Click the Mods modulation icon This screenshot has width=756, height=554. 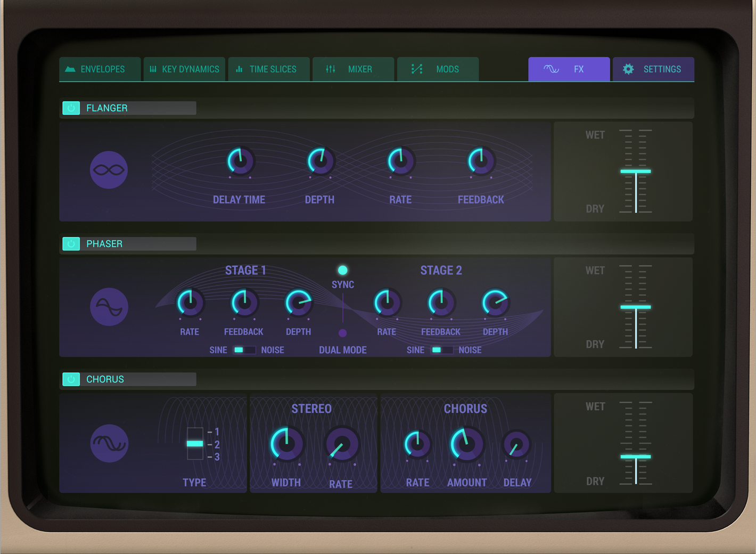416,69
